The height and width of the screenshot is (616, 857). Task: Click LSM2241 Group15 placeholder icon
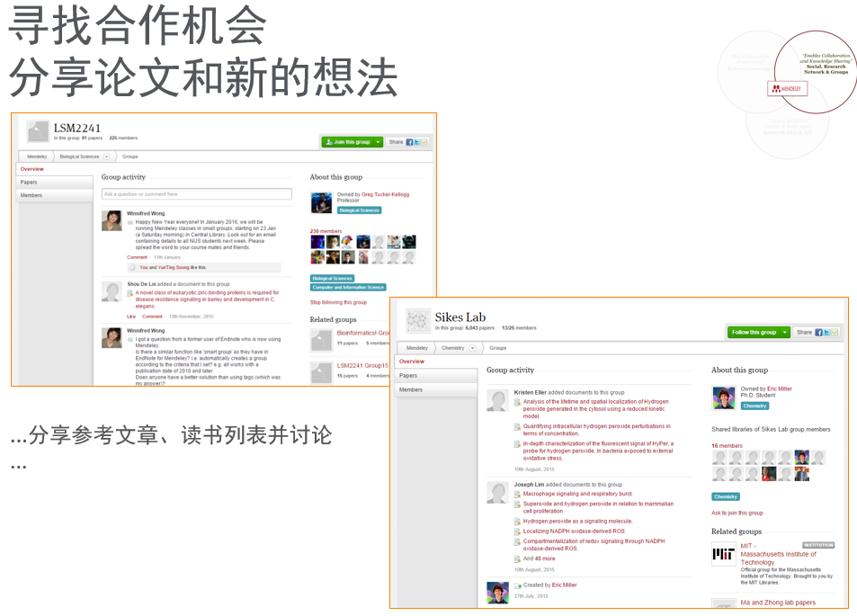point(321,373)
